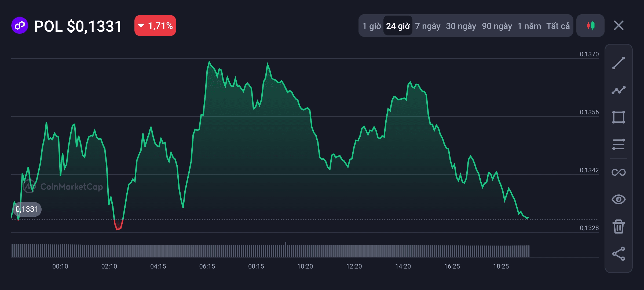Click the red 1,71% change badge
Image resolution: width=644 pixels, height=290 pixels.
155,26
